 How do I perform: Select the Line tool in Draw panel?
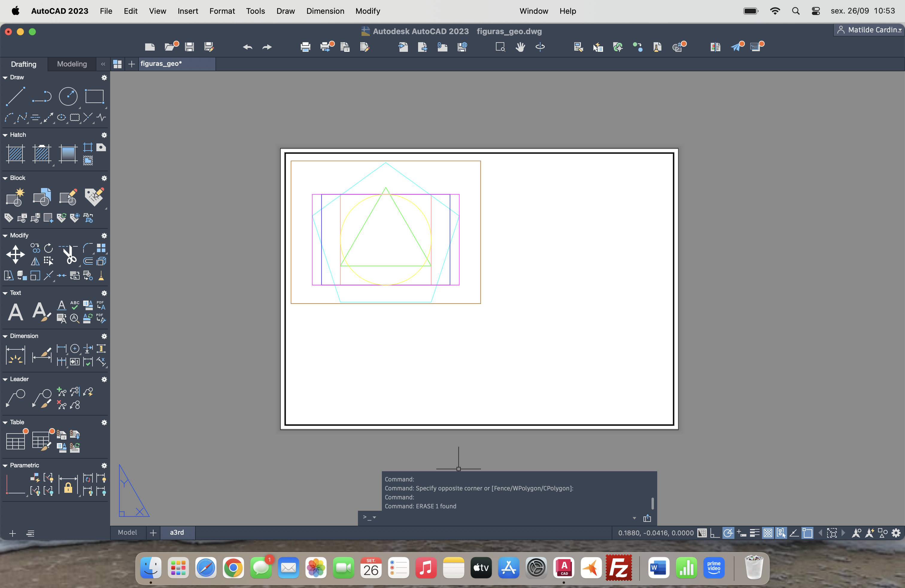(15, 96)
